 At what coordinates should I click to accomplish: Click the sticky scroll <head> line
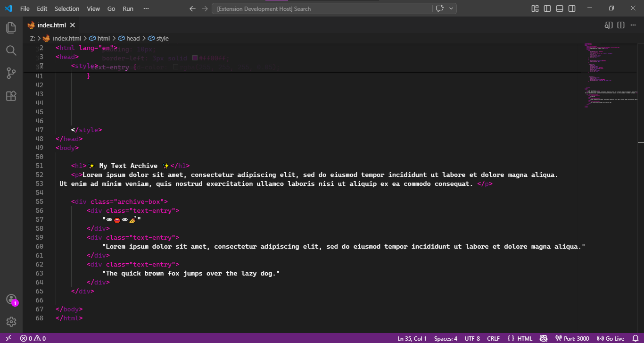click(67, 57)
